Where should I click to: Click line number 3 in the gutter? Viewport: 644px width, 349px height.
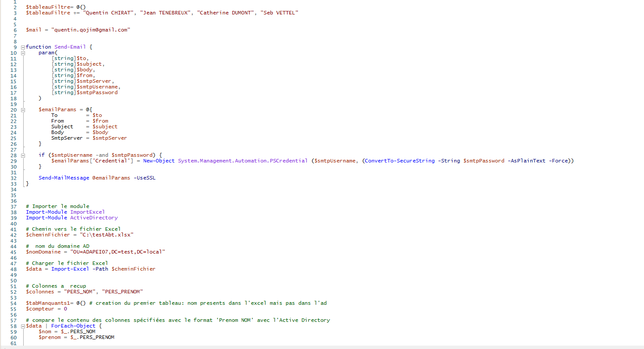pyautogui.click(x=15, y=13)
